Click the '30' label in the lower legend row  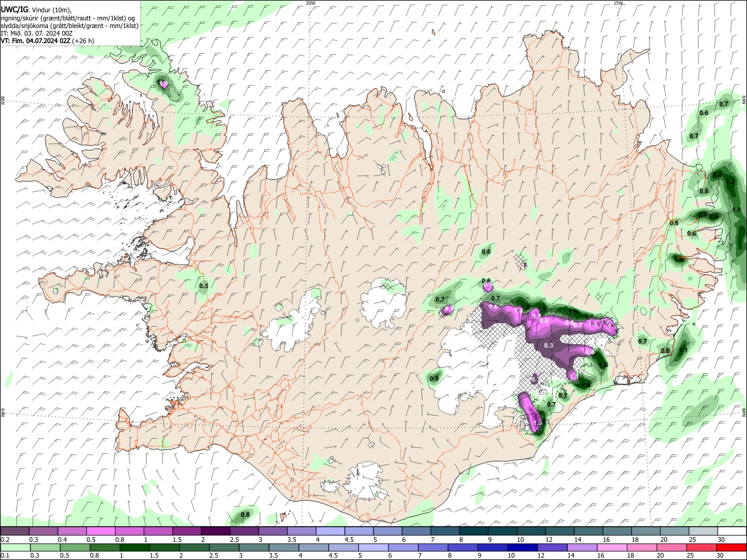tap(720, 556)
